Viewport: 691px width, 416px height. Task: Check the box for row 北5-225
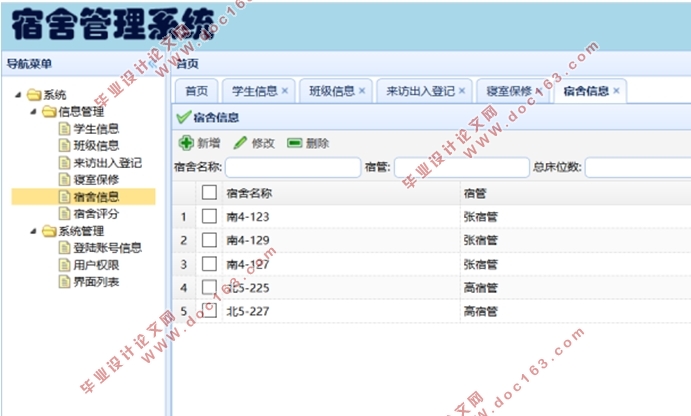point(209,287)
